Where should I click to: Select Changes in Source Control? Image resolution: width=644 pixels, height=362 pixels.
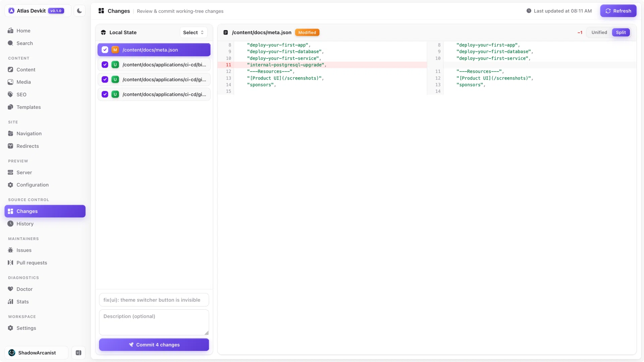coord(45,211)
